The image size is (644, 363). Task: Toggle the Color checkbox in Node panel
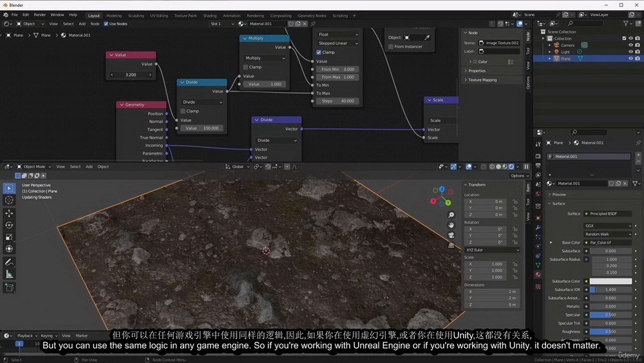point(475,62)
